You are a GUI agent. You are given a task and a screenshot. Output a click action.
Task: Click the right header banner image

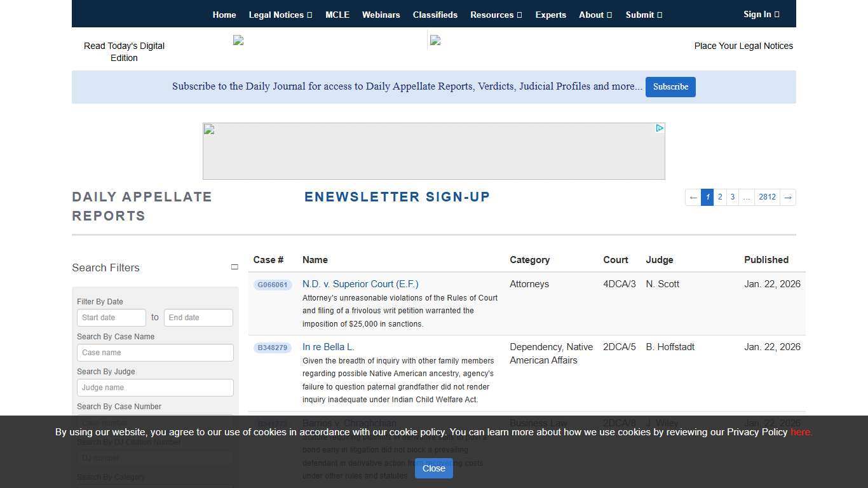point(435,41)
